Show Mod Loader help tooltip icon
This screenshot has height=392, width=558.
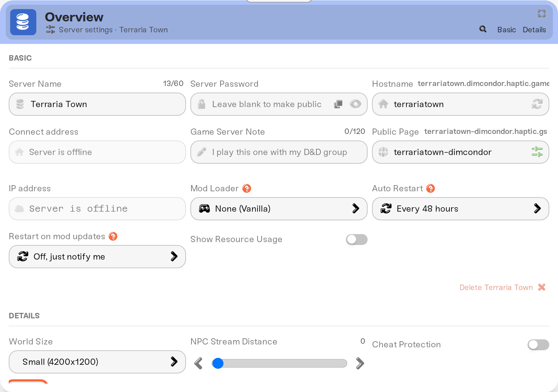click(247, 188)
